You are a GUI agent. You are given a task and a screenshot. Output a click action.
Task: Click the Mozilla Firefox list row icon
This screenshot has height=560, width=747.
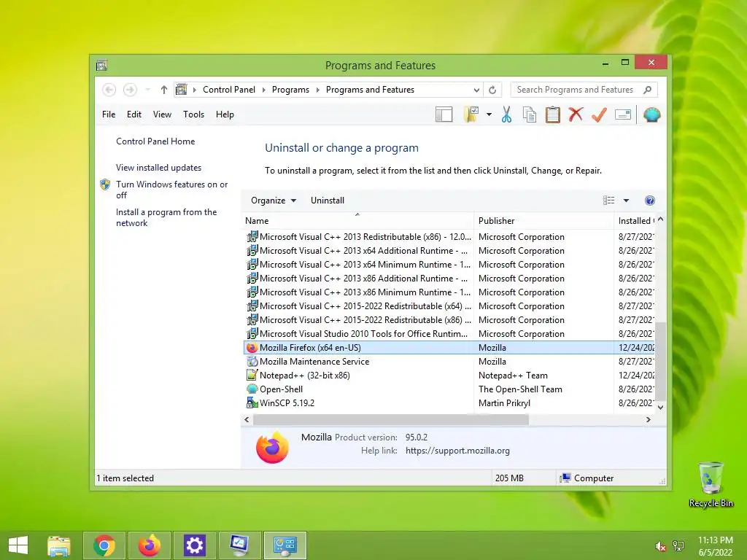[252, 348]
